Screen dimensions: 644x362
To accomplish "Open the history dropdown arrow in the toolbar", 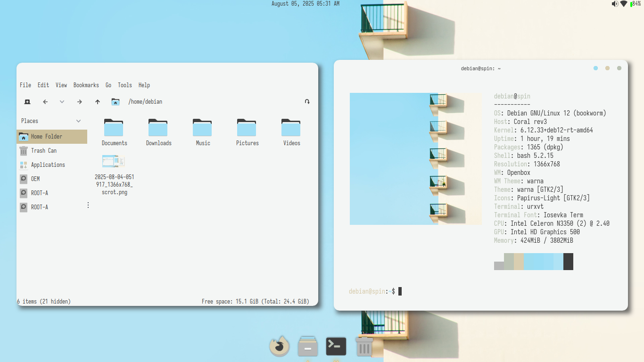I will (62, 102).
